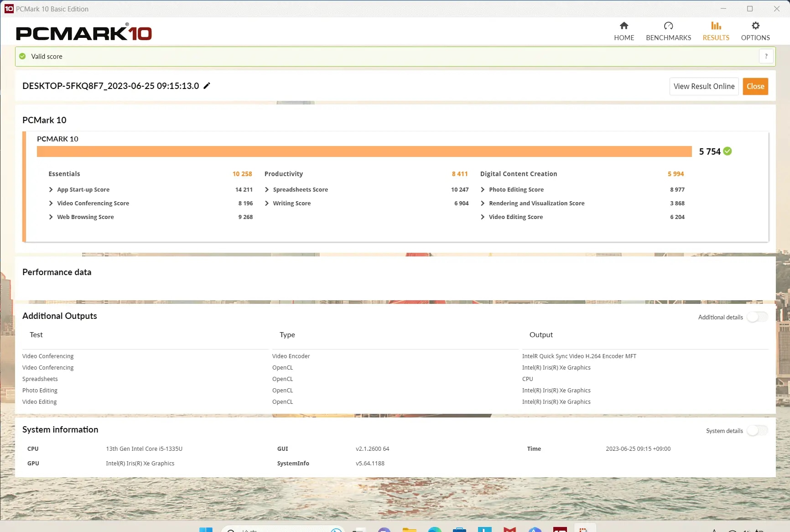Click Digital Content Creation score 5 994
790x532 pixels.
pos(676,174)
